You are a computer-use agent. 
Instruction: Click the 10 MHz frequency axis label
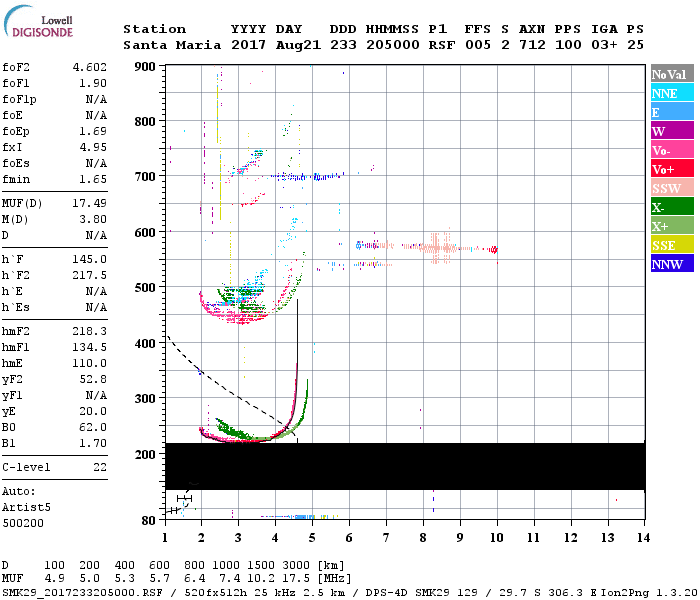coord(497,538)
